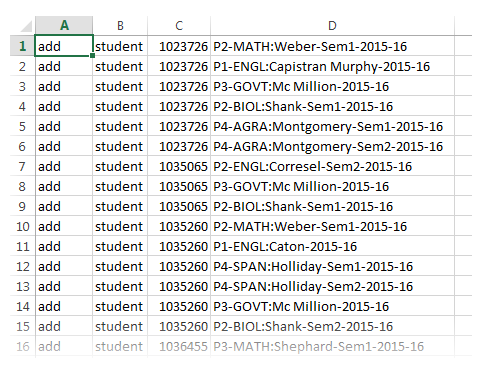This screenshot has width=482, height=368.
Task: Select row 14 header
Action: 22,306
